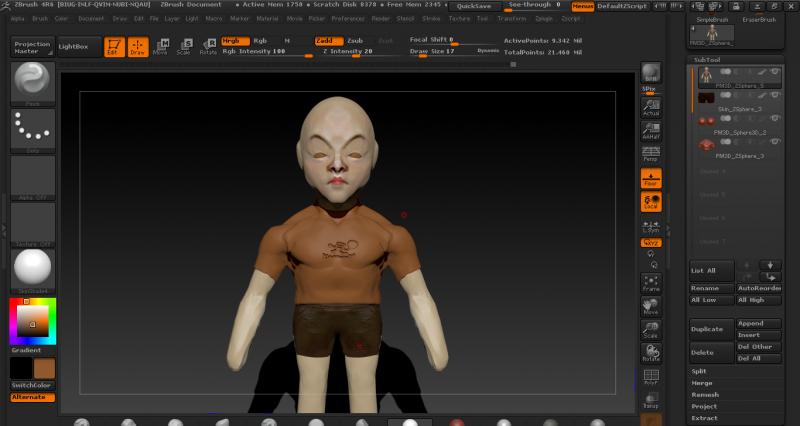
Task: Select the Draw mode button
Action: pyautogui.click(x=138, y=46)
